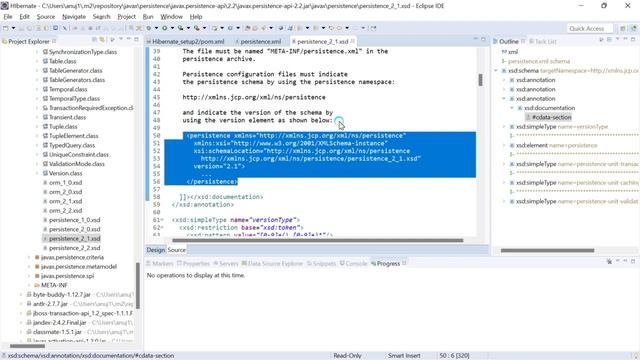The image size is (640, 360).
Task: Collapse the xsd:schema node in Outline
Action: click(x=496, y=71)
